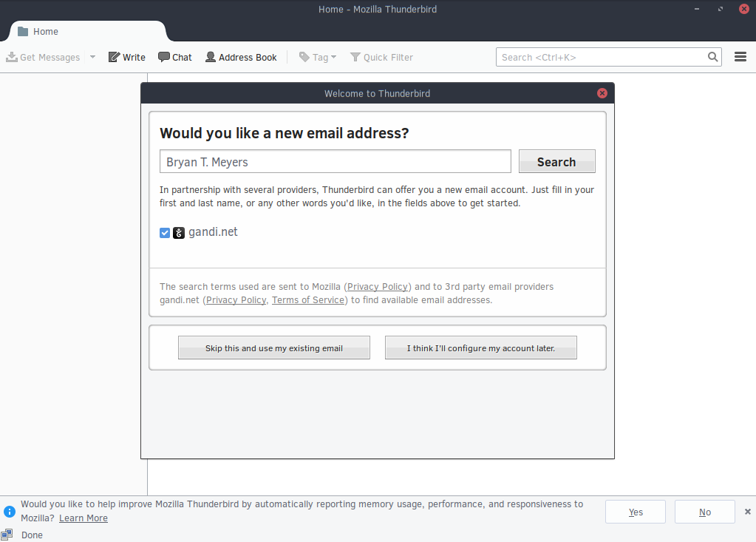Screen dimensions: 756x542
Task: Minimize the Thunderbird window
Action: point(697,9)
